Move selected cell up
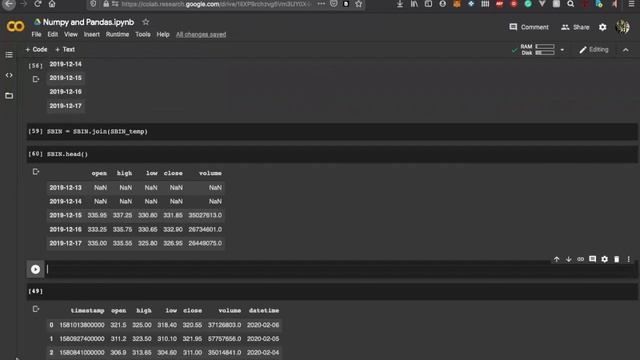Image resolution: width=640 pixels, height=360 pixels. (556, 259)
